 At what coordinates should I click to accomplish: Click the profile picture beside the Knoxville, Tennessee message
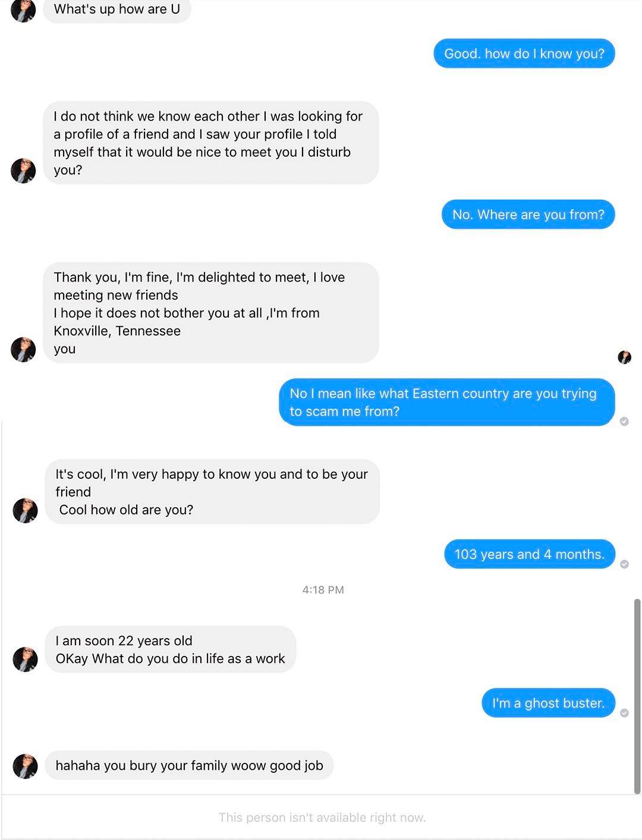point(23,349)
